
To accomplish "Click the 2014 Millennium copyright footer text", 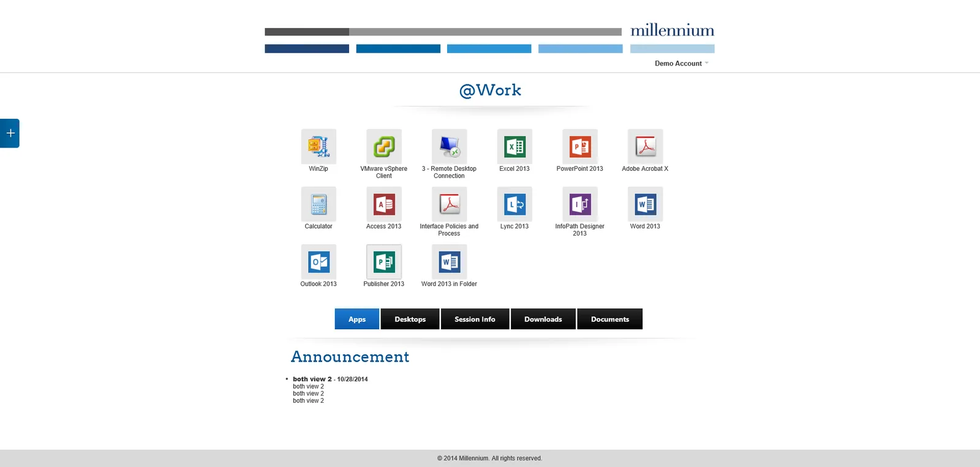I will 489,458.
